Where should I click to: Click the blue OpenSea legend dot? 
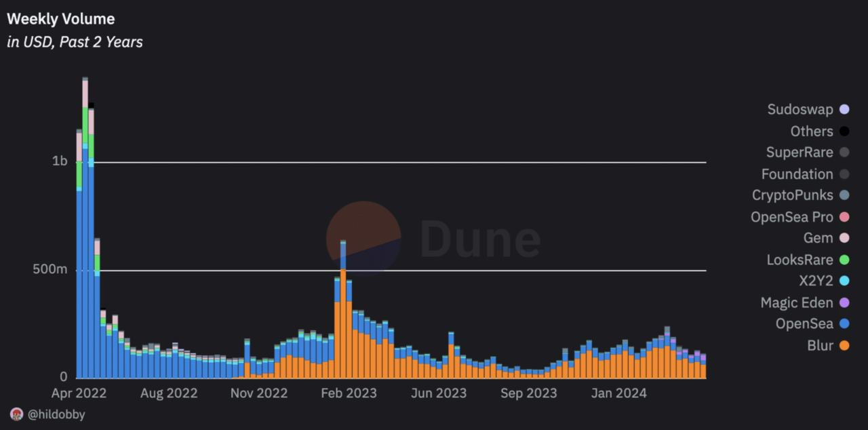tap(844, 324)
